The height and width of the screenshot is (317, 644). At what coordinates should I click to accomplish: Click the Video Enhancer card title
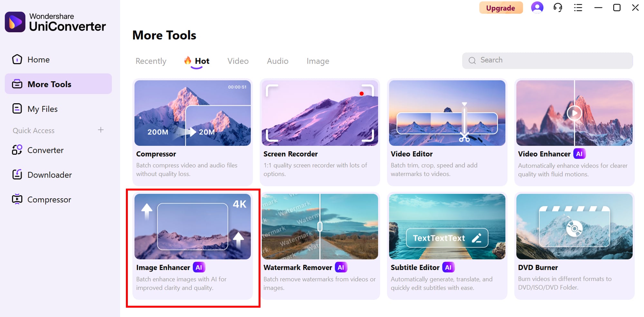point(544,154)
